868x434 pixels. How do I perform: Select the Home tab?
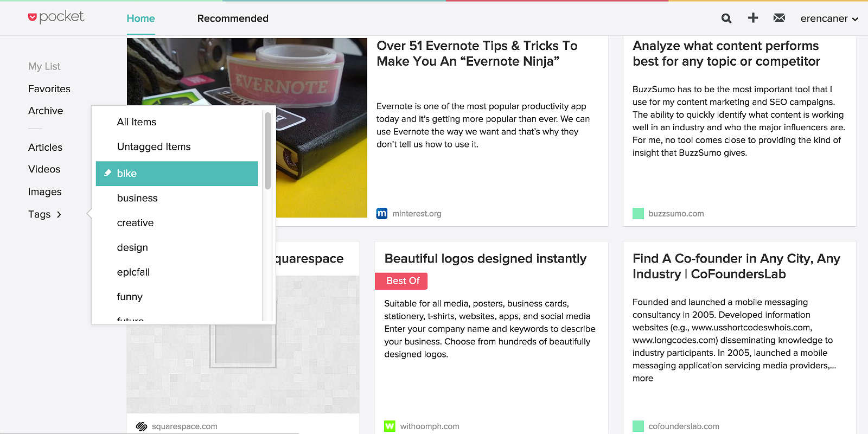click(141, 18)
